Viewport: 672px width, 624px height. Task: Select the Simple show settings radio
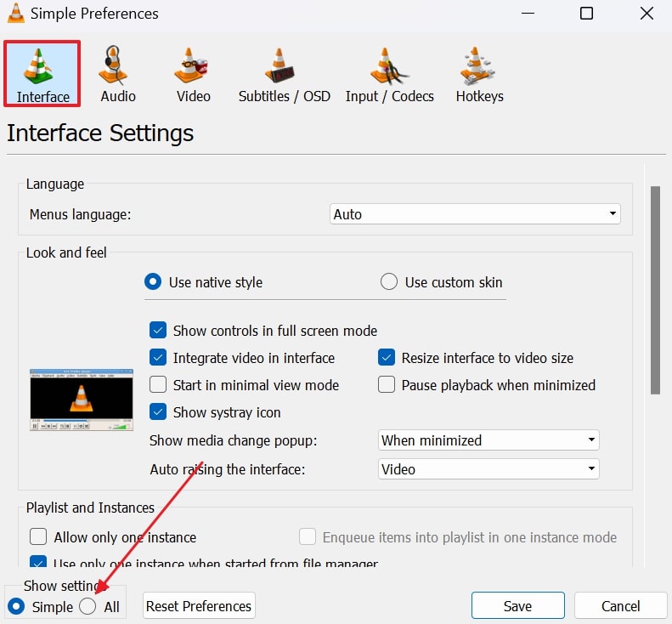16,606
